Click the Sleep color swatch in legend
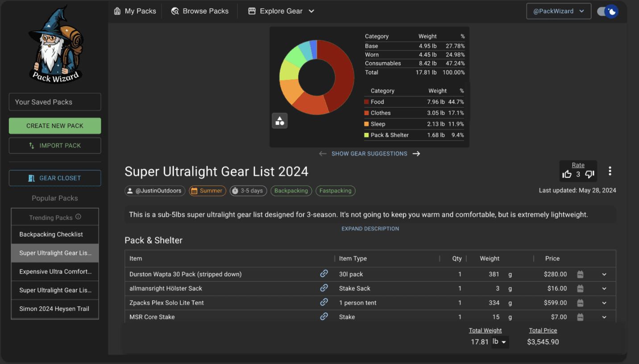 click(x=366, y=124)
